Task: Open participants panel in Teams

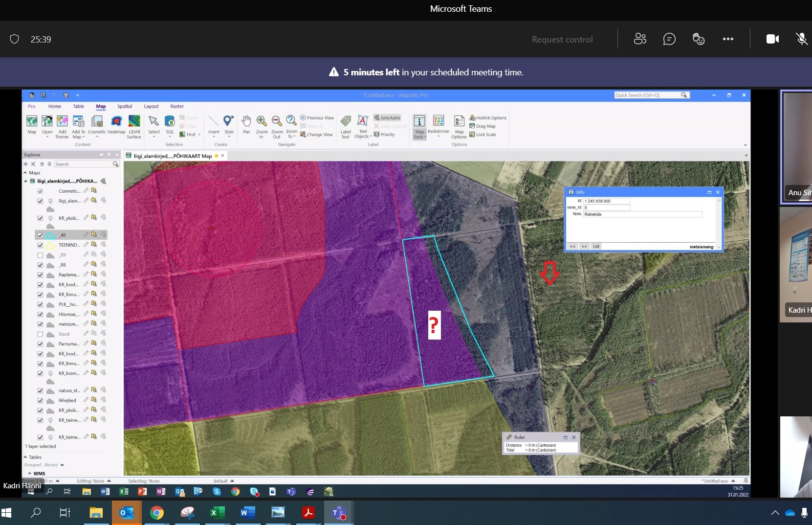Action: coord(640,39)
